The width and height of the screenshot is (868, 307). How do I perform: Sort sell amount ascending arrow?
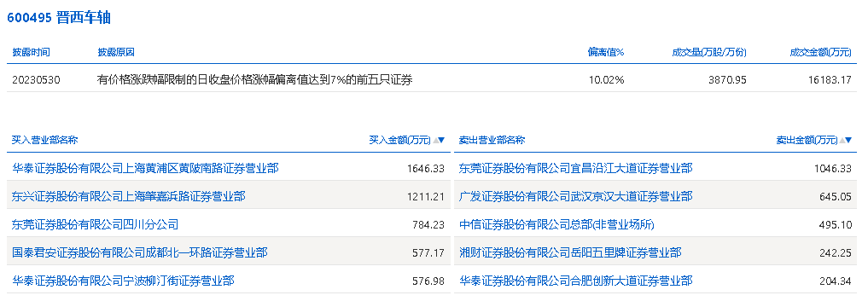pos(842,141)
